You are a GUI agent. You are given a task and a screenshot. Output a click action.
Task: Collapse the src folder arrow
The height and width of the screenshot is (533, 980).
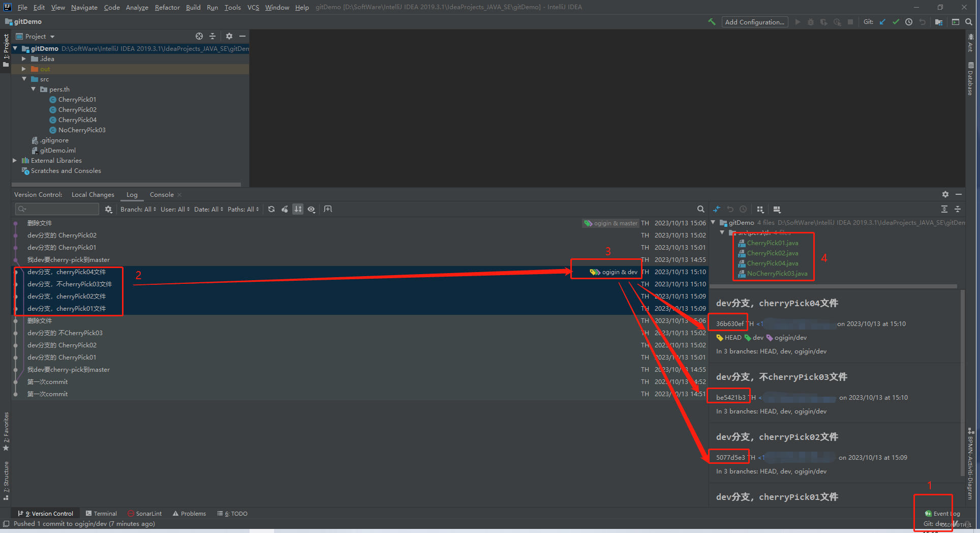coord(24,79)
